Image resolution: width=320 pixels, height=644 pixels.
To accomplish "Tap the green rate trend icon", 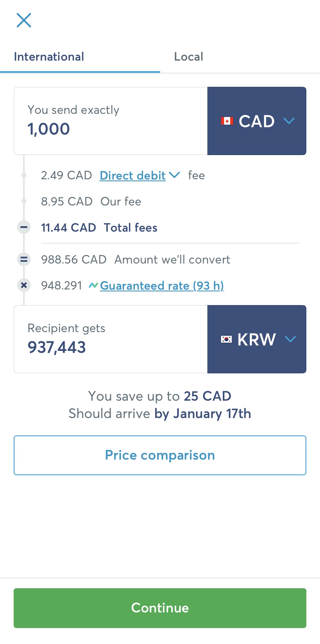I will tap(93, 285).
